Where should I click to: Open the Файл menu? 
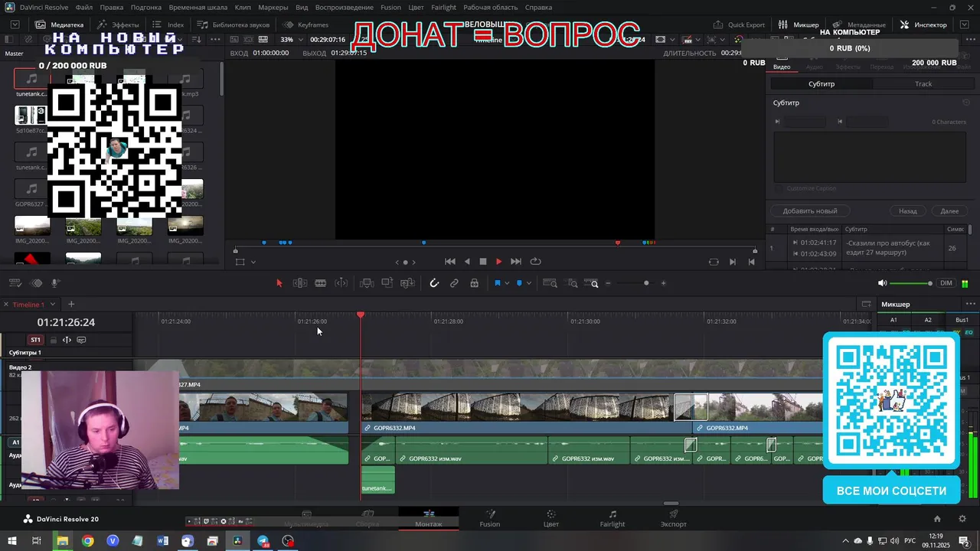(x=84, y=7)
